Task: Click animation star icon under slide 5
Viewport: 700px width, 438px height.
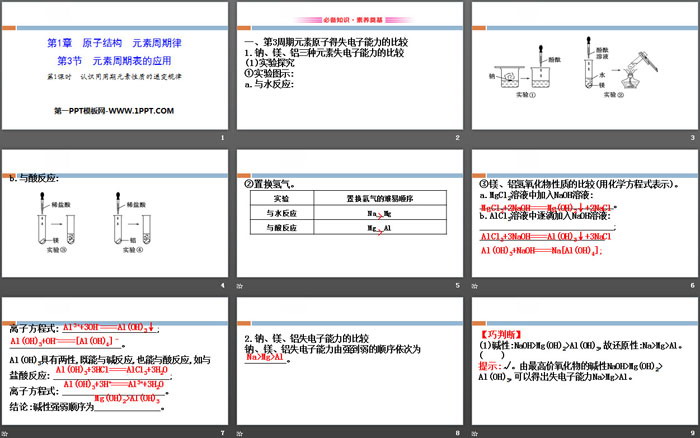Action: (240, 286)
